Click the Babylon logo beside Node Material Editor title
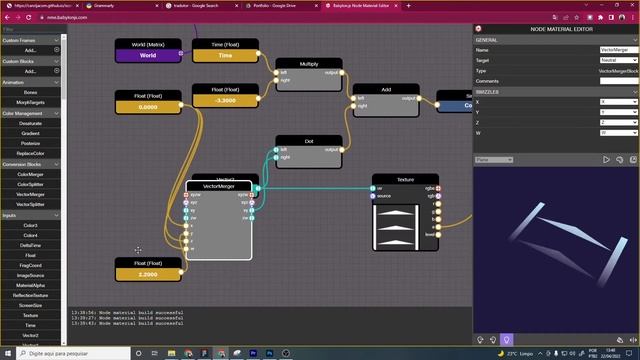Image resolution: width=640 pixels, height=360 pixels. coord(478,29)
